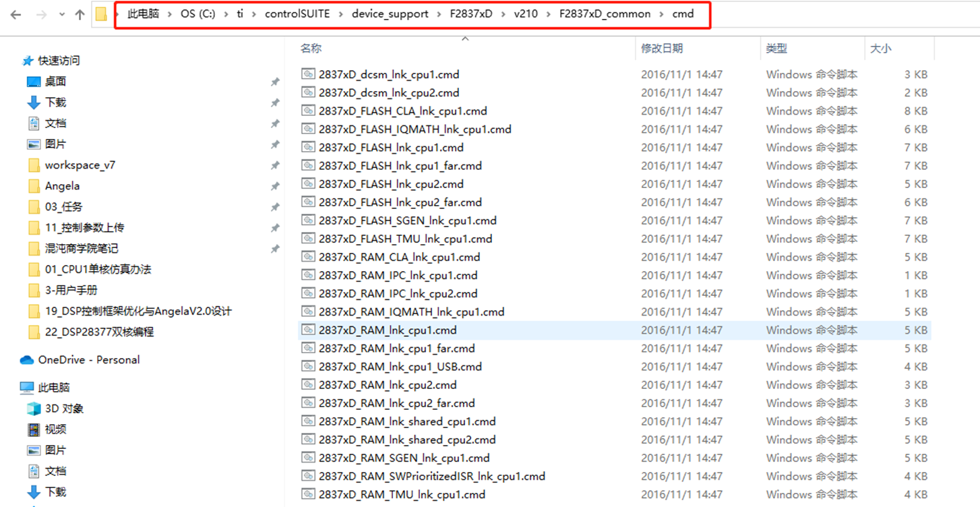Click the pin icon next to 混沌商学院笔记

click(x=275, y=248)
